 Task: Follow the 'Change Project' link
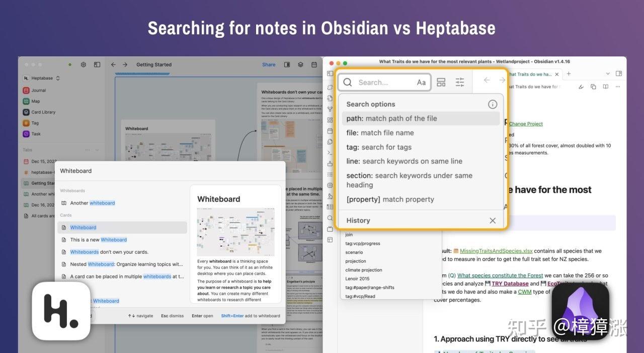coord(525,124)
